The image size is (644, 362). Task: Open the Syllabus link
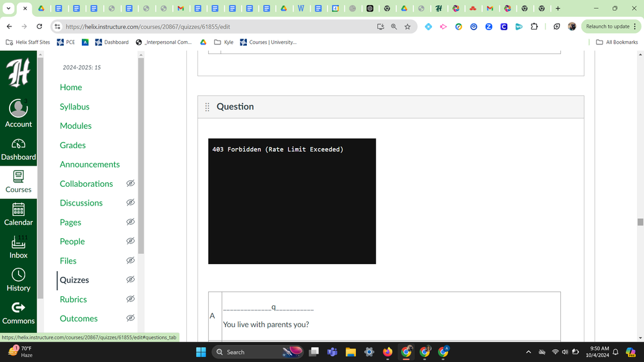pyautogui.click(x=74, y=106)
